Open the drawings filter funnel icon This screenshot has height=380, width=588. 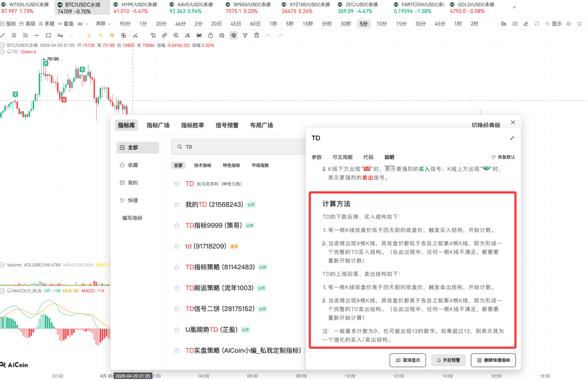[245, 35]
